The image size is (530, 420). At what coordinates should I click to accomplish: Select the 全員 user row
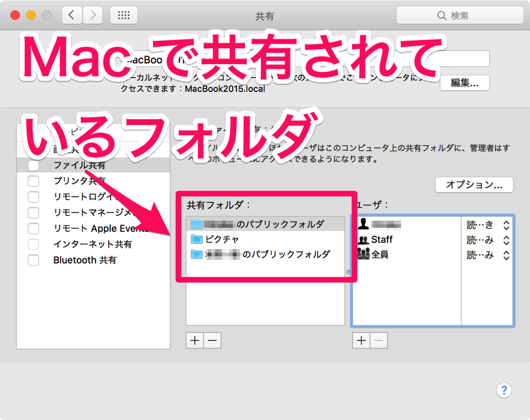coord(433,254)
